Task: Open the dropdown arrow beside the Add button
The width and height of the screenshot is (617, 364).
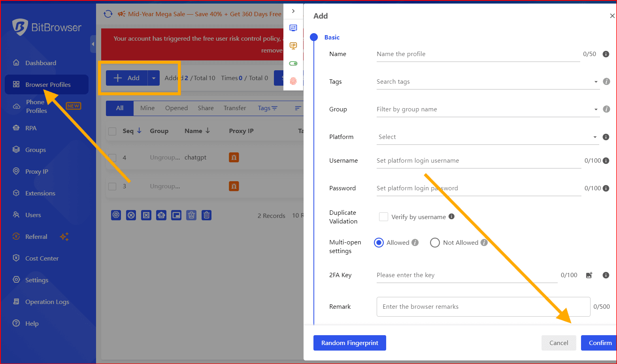Action: 154,78
